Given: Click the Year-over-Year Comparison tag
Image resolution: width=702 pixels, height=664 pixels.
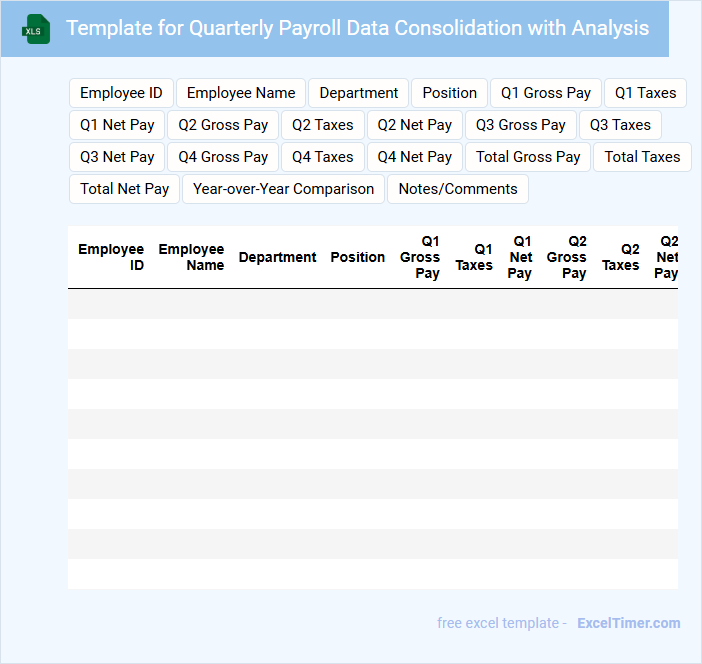Looking at the screenshot, I should coord(283,189).
